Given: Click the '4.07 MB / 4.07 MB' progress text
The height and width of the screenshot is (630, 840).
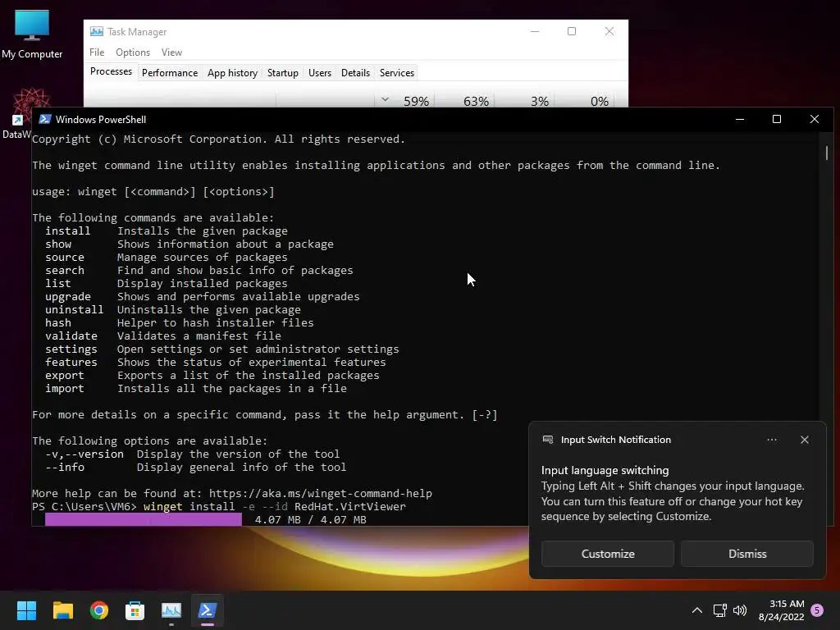Looking at the screenshot, I should pos(311,519).
